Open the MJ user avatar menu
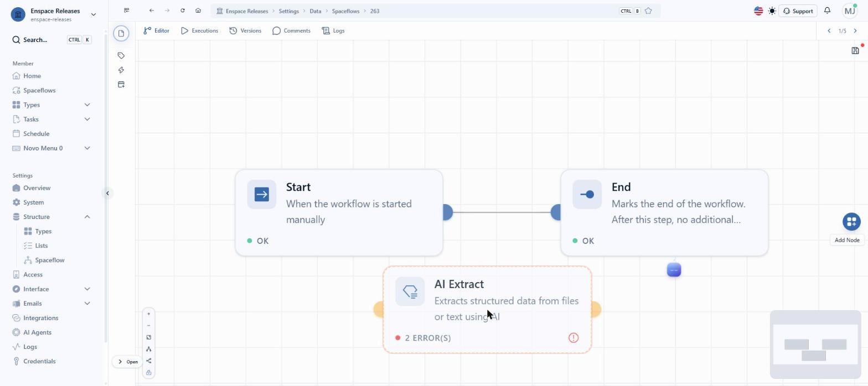 point(850,11)
